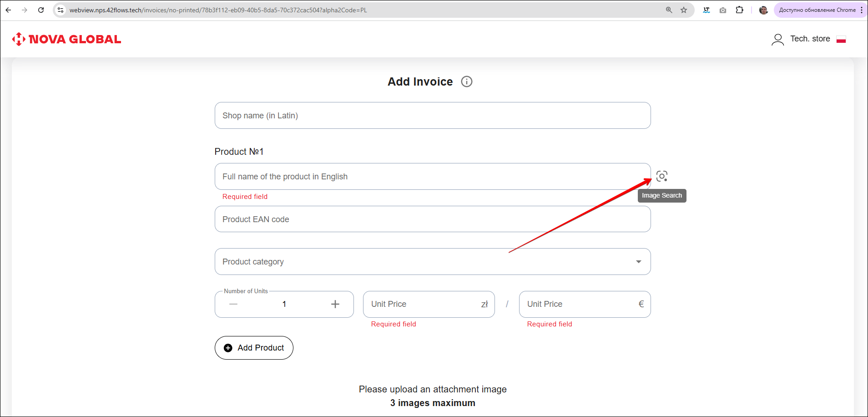Click the Image Search camera icon

tap(661, 176)
